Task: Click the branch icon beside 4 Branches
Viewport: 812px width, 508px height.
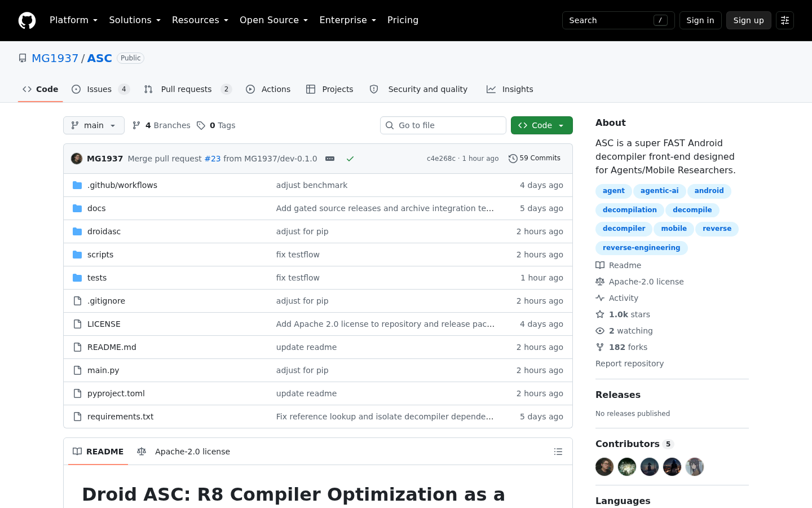Action: (x=136, y=125)
